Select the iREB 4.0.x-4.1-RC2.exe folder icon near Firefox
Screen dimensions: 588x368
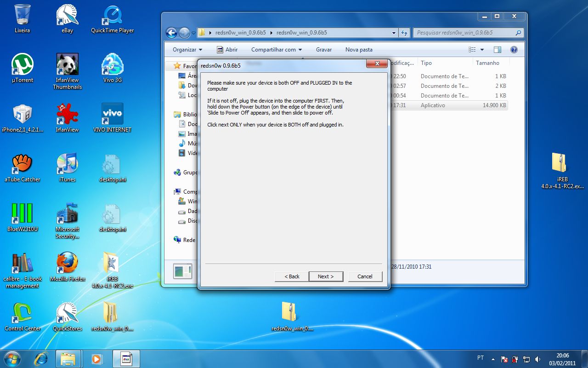(x=112, y=270)
